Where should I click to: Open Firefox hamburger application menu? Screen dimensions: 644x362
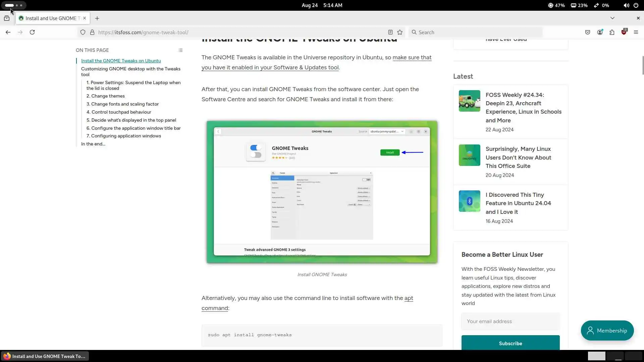coord(636,32)
